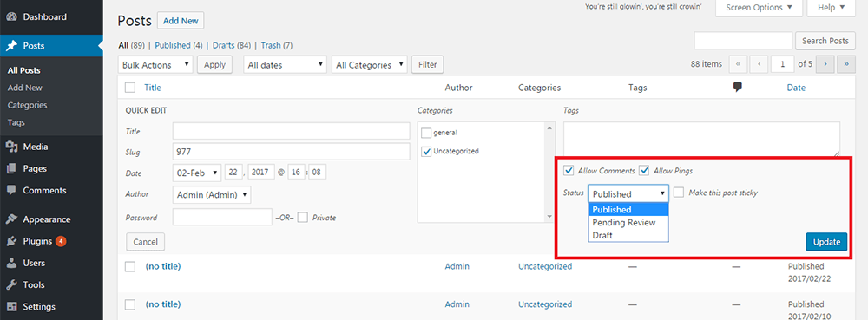Open Pages via its sidebar icon

[x=11, y=168]
